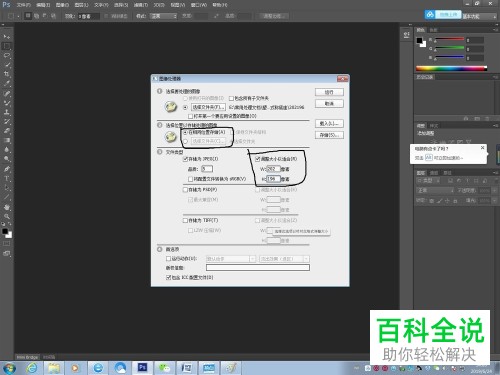Toggle the Save as JPEG checkbox
Viewport: 500px width, 375px height.
coord(185,159)
